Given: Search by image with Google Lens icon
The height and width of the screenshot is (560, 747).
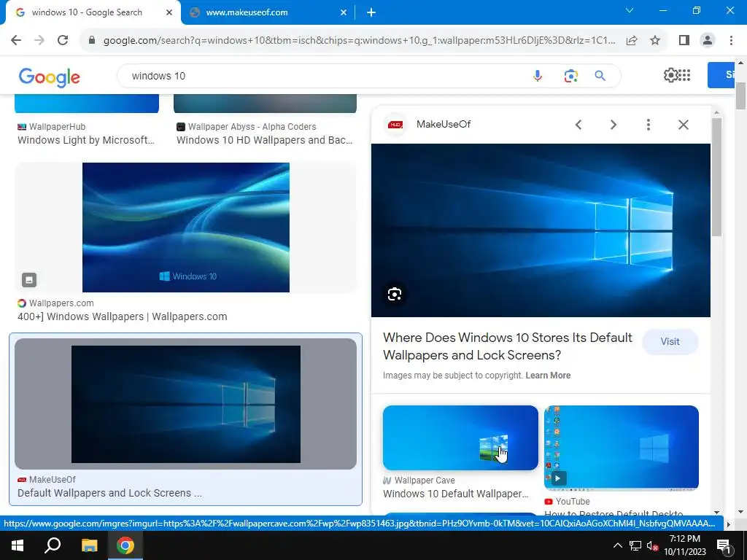Looking at the screenshot, I should point(570,76).
